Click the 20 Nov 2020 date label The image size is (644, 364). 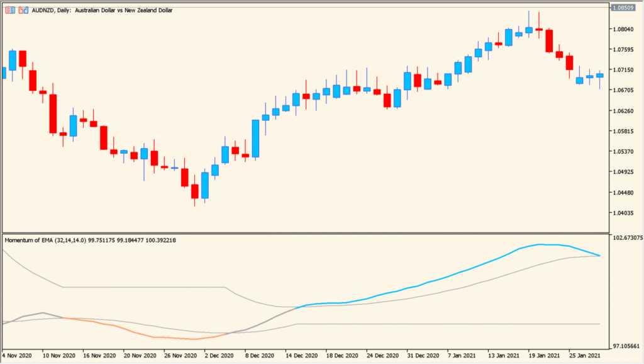click(x=140, y=355)
